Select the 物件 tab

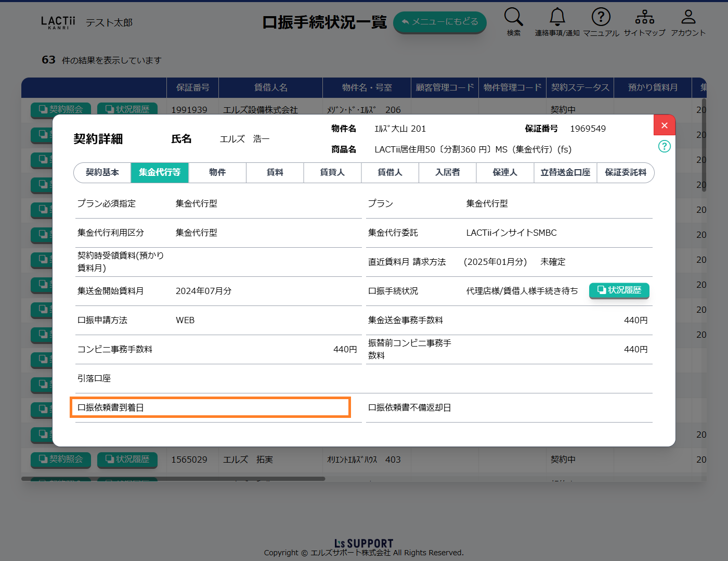coord(217,172)
